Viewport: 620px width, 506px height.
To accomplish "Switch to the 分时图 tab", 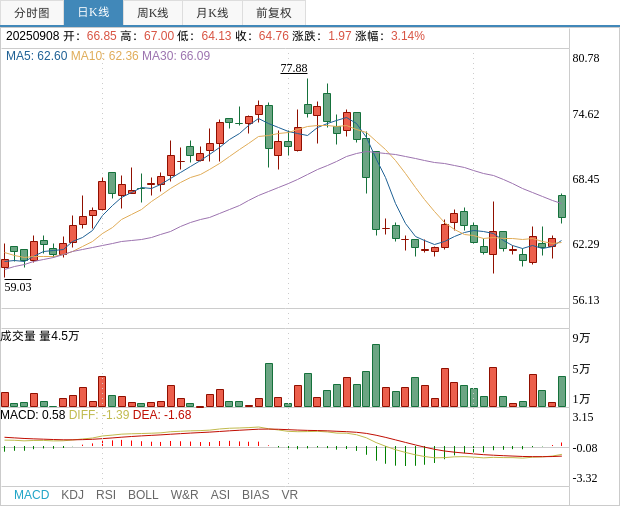I will (x=32, y=13).
